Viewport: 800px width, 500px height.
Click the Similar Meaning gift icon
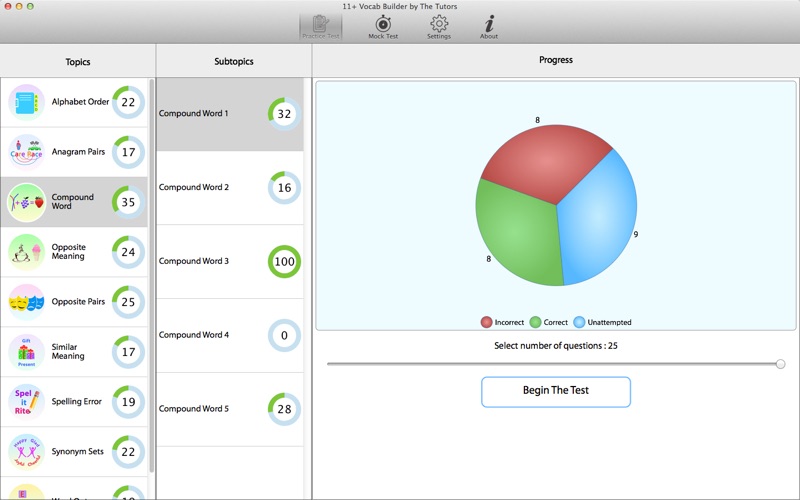[27, 352]
